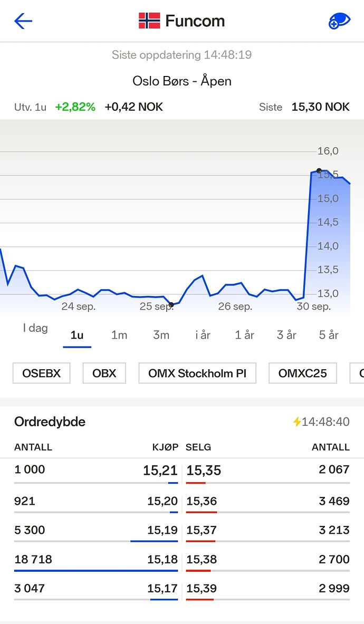Select buy price 15,17
Image resolution: width=364 pixels, height=624 pixels.
pos(162,588)
